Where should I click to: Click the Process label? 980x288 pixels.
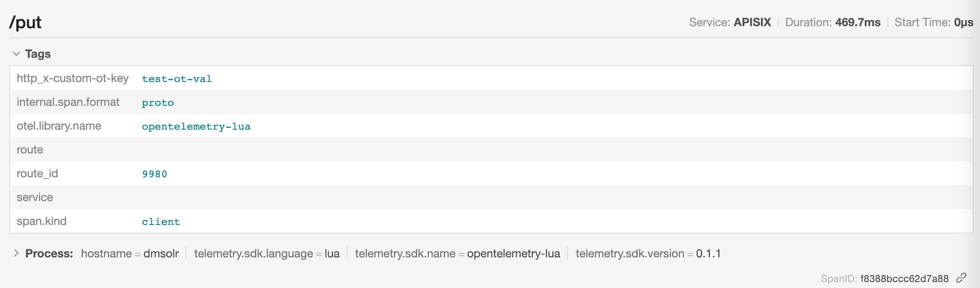[49, 254]
